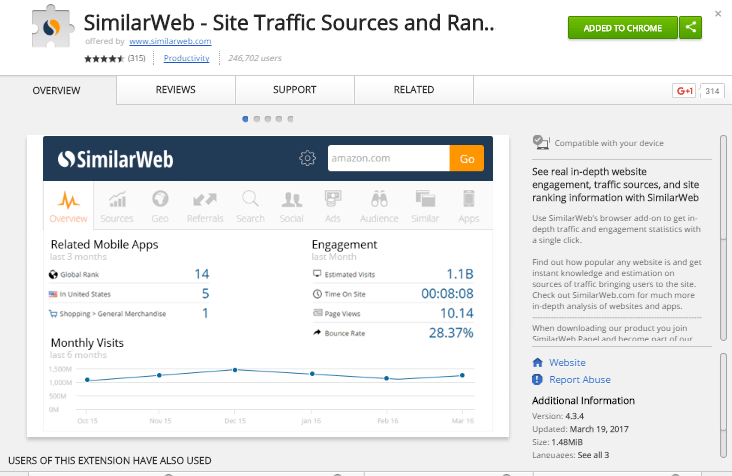
Task: Click the Google +1 button
Action: 684,91
